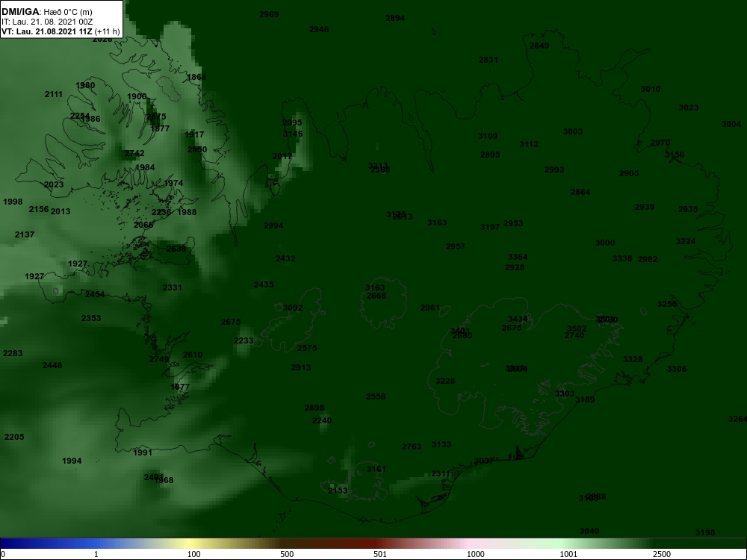The height and width of the screenshot is (560, 747).
Task: Click the map value 3161
Action: (x=376, y=469)
